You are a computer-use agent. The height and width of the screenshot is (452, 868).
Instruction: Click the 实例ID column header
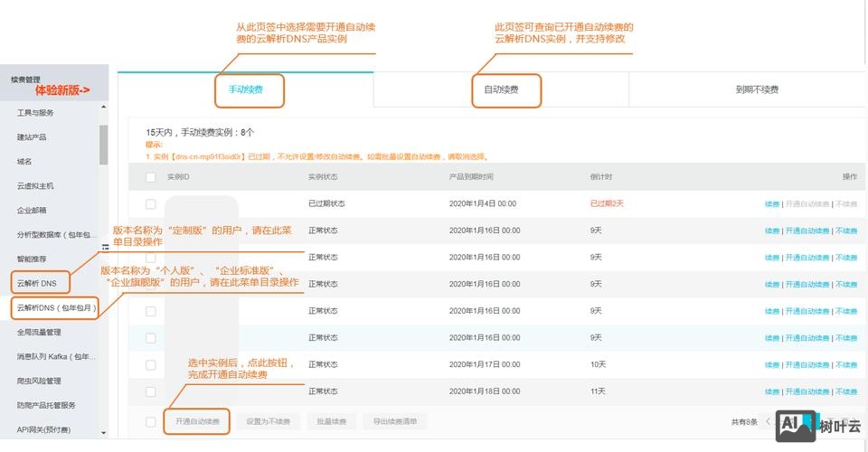click(178, 177)
